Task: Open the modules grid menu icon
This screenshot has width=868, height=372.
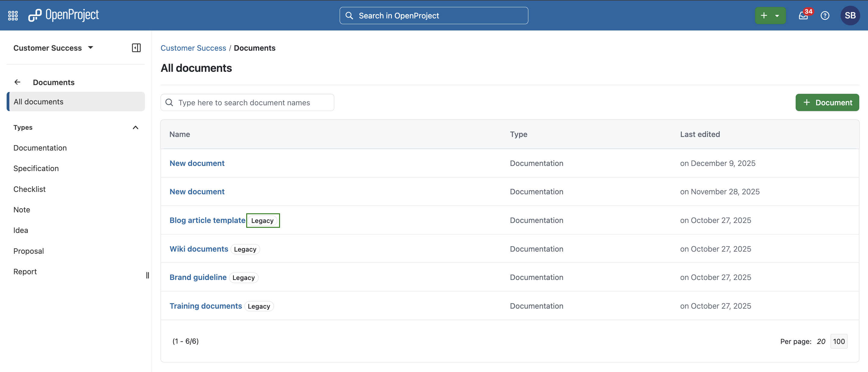Action: pos(13,15)
